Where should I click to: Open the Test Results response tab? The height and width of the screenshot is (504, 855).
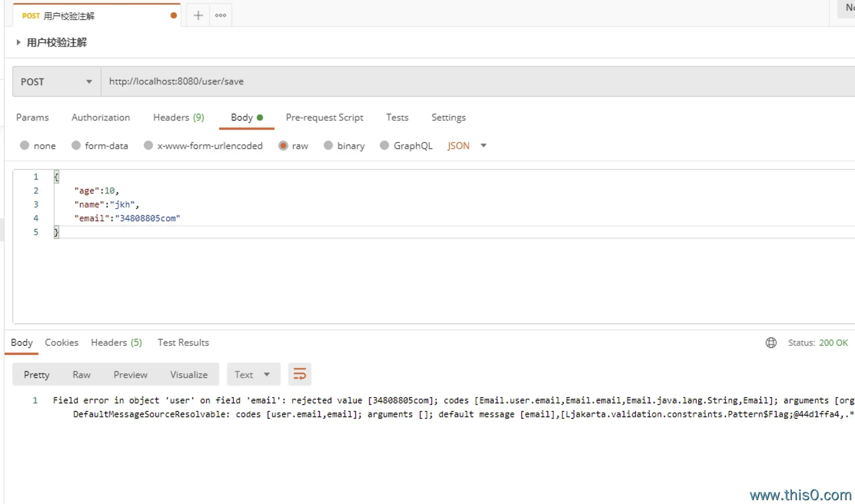click(x=183, y=343)
